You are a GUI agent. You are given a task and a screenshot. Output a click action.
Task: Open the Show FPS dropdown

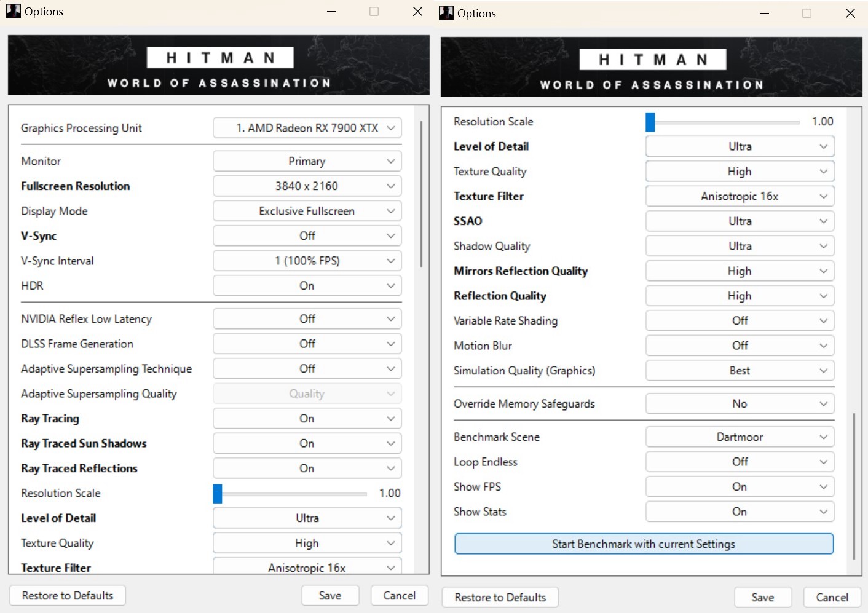[x=740, y=487]
